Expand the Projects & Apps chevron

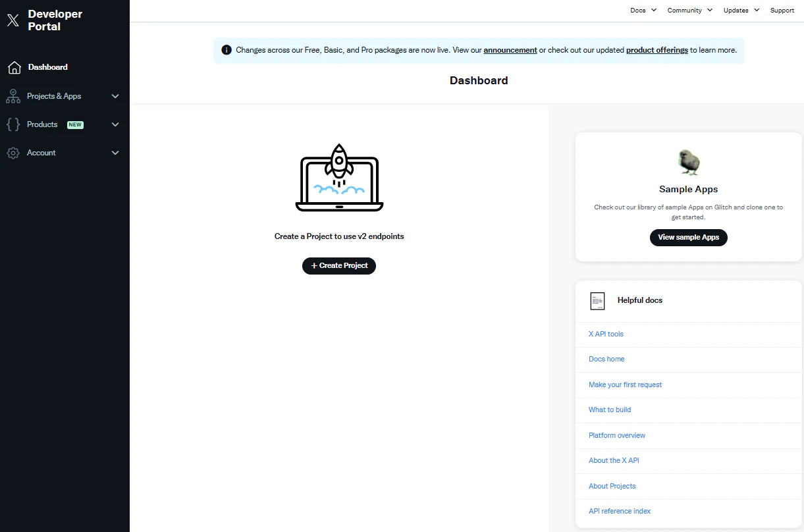click(115, 96)
